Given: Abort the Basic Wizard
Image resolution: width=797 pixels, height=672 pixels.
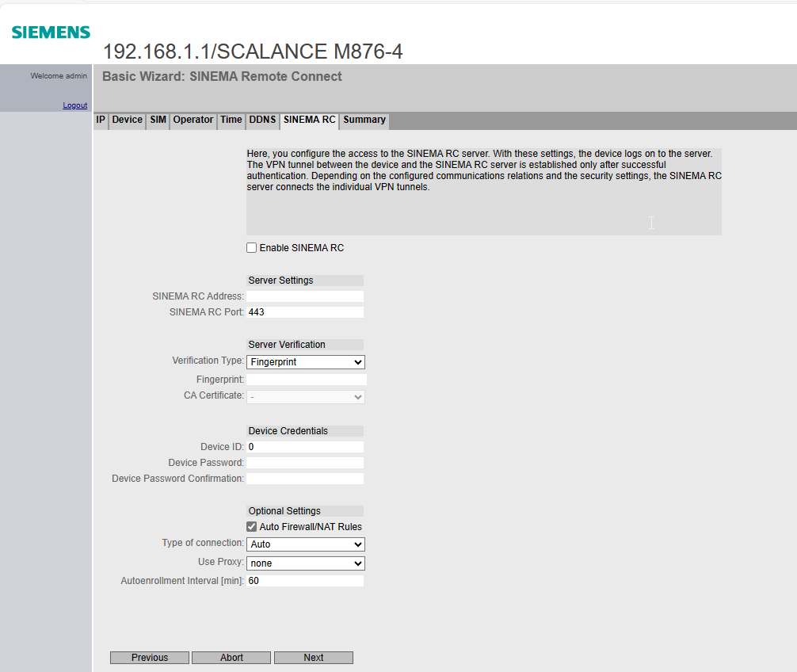Looking at the screenshot, I should pyautogui.click(x=232, y=658).
